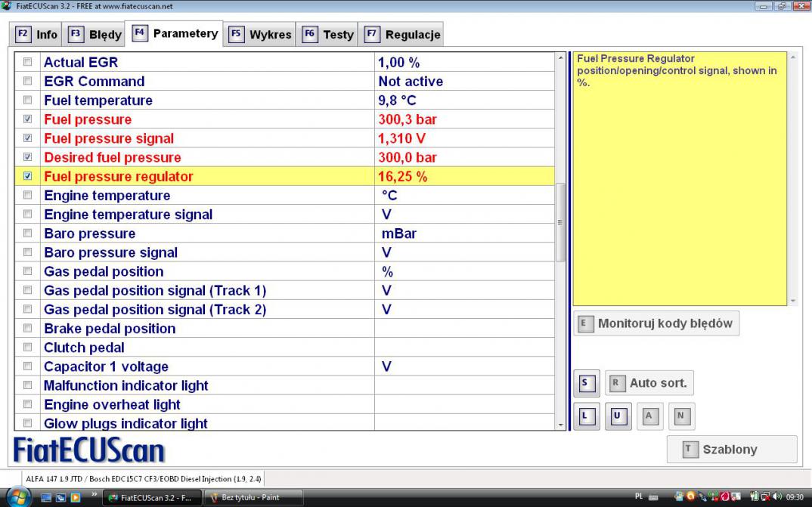Switch to the Wykres tab
The width and height of the screenshot is (812, 507).
click(261, 35)
